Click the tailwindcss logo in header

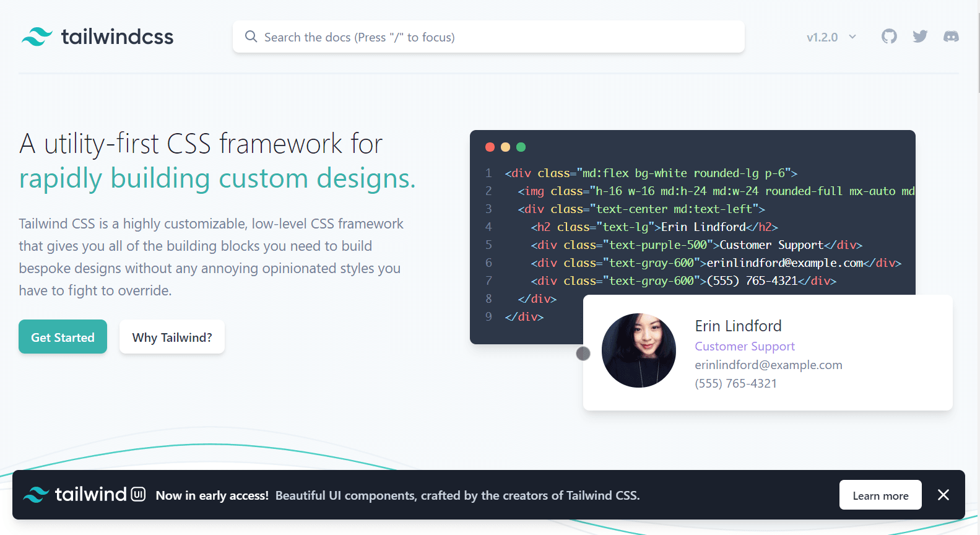(x=98, y=37)
